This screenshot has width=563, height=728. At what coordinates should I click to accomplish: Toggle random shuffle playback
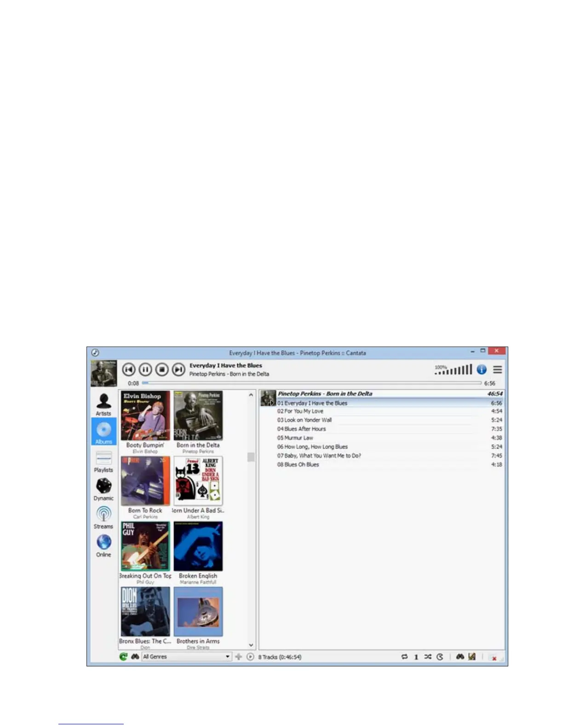428,657
